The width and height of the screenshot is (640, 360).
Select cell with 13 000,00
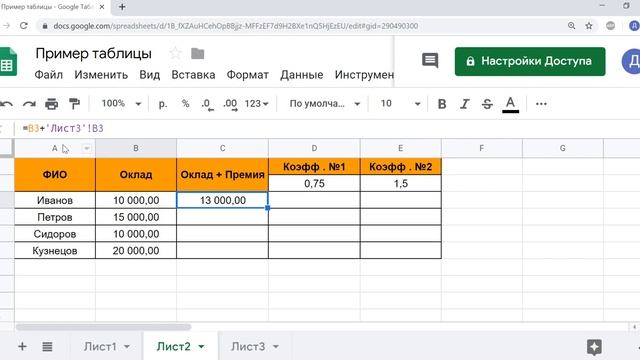click(222, 200)
